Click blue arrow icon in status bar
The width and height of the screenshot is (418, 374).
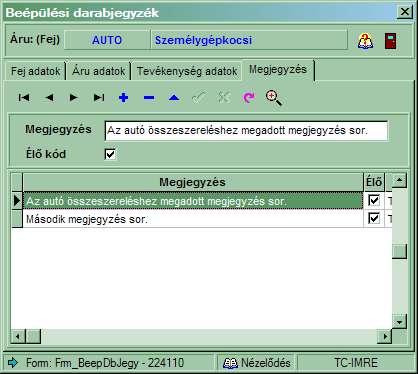coord(13,362)
